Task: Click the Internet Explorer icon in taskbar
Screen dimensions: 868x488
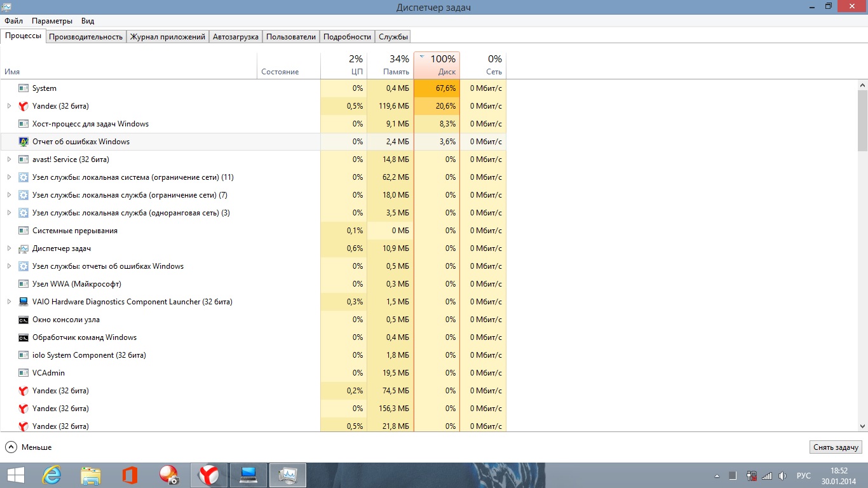Action: (51, 475)
